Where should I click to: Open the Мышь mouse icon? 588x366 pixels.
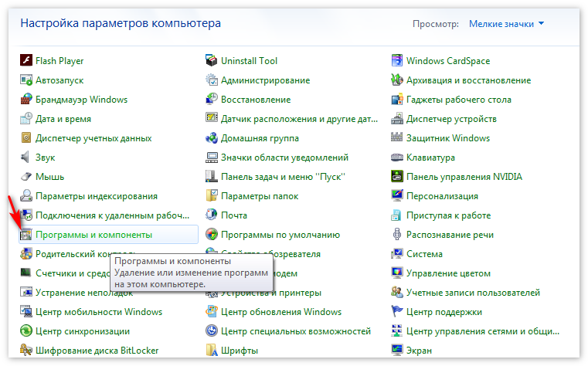(x=25, y=177)
